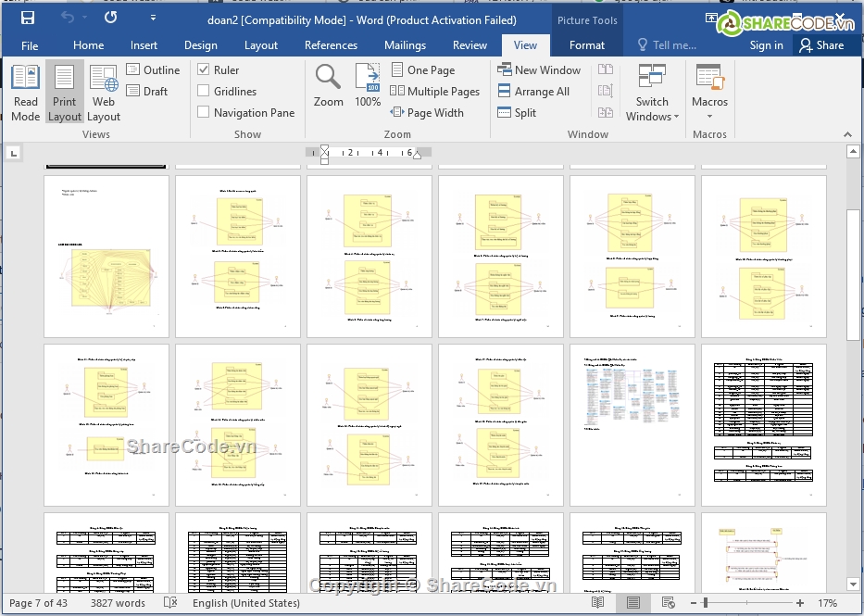Click Sign in

click(x=766, y=45)
